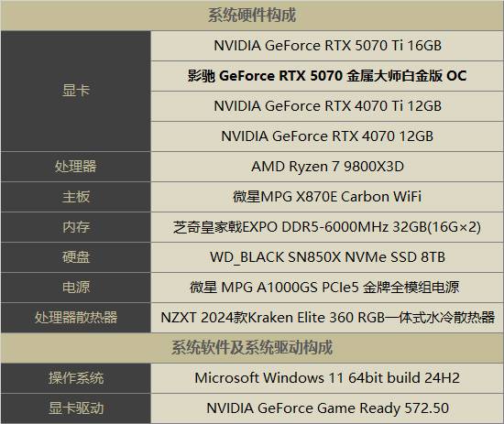
Task: Select WD_BLACK SN850X NVMe SSD 8TB cell
Action: click(x=327, y=257)
